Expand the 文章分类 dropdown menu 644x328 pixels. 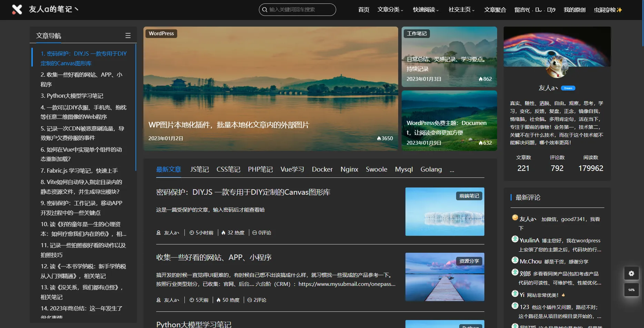(x=390, y=10)
